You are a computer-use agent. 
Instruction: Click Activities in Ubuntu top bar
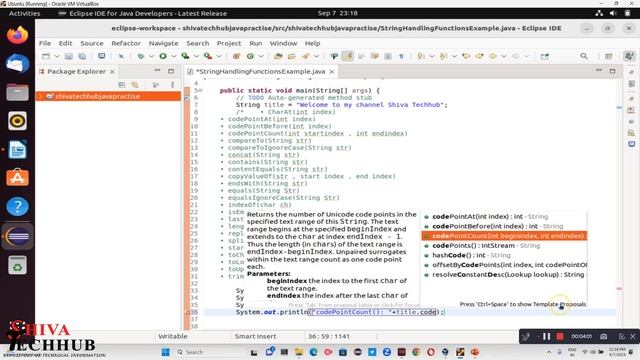tap(24, 13)
